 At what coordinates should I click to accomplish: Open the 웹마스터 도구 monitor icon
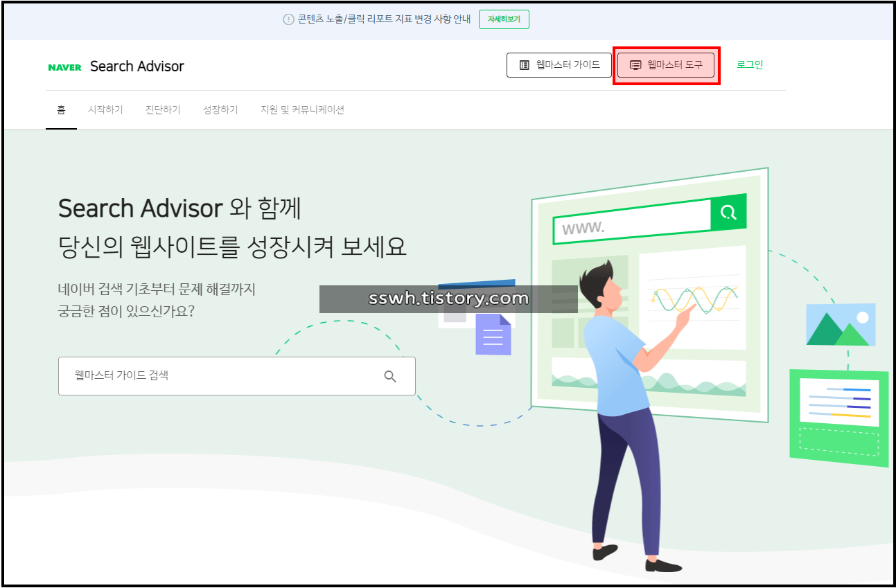coord(635,65)
